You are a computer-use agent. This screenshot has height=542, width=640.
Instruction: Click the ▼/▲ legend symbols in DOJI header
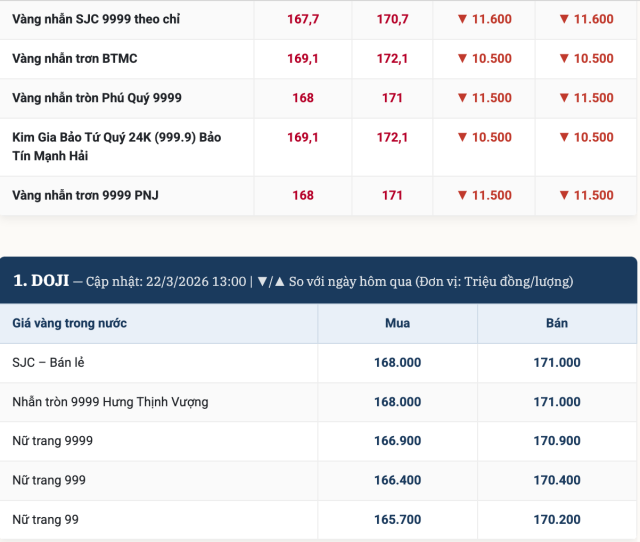point(271,281)
